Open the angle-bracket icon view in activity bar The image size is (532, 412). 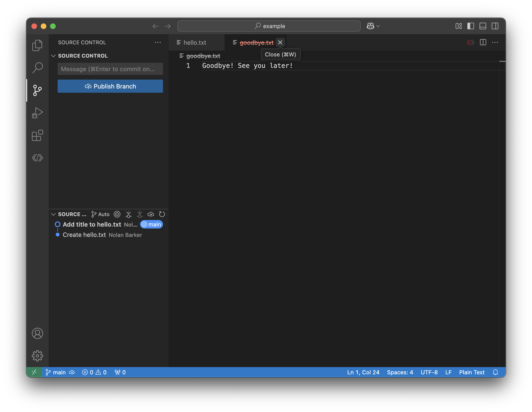point(37,158)
